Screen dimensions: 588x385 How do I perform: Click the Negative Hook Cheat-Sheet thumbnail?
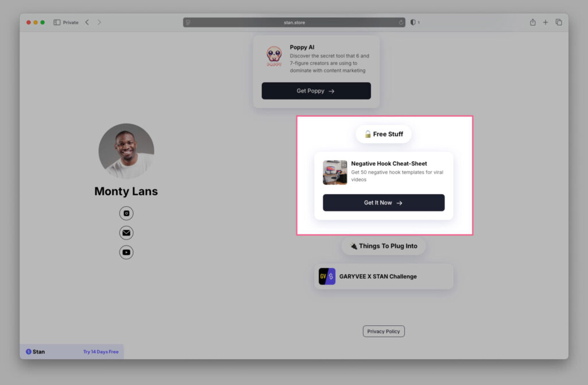pyautogui.click(x=335, y=172)
